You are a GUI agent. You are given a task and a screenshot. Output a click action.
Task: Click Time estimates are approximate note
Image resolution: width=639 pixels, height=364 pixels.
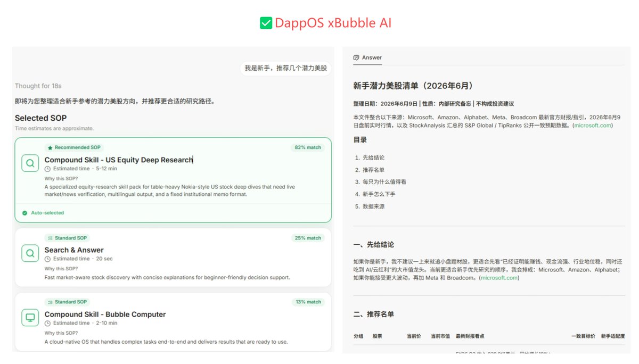pyautogui.click(x=54, y=128)
